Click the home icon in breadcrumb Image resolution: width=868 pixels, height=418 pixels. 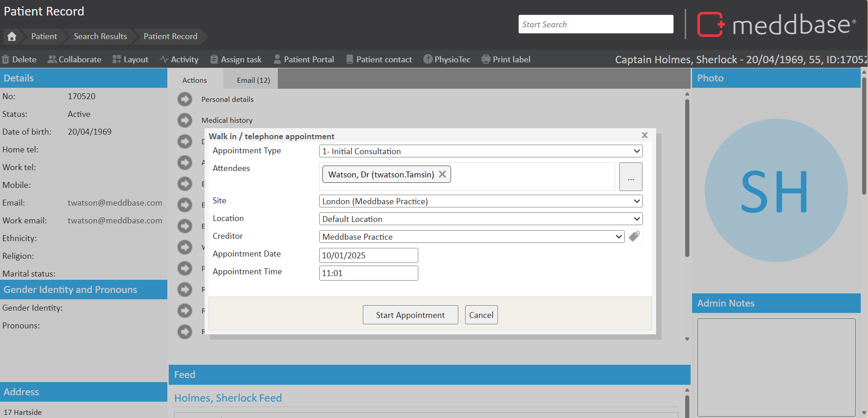pyautogui.click(x=12, y=36)
